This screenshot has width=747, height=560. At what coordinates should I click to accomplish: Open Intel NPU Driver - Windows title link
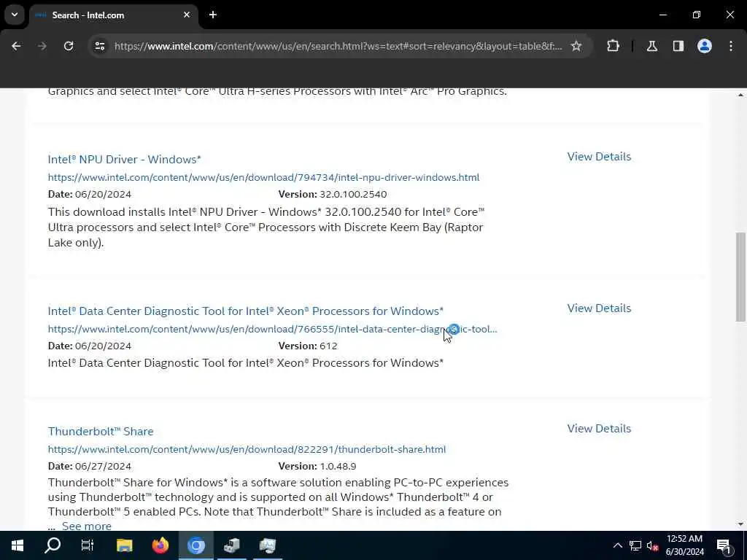(124, 159)
